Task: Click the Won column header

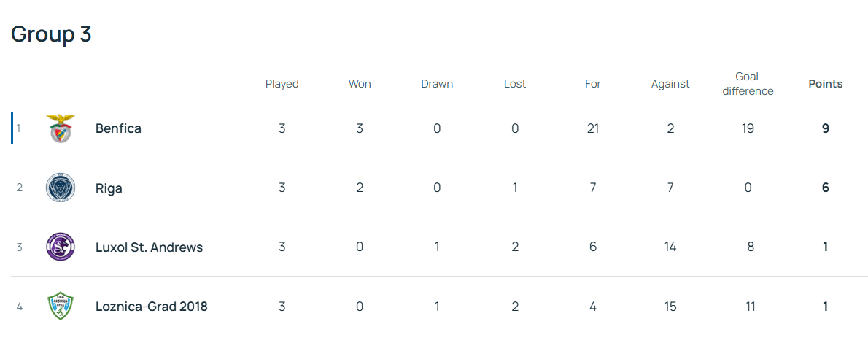Action: click(360, 84)
